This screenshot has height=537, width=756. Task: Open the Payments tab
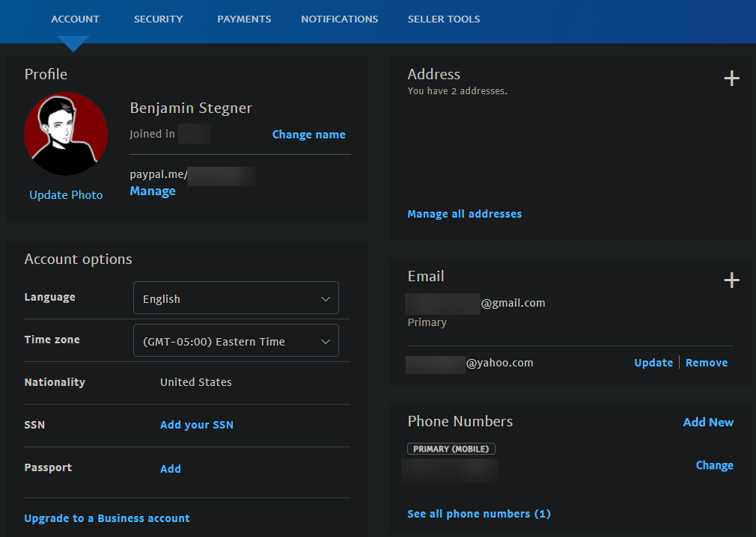[244, 19]
